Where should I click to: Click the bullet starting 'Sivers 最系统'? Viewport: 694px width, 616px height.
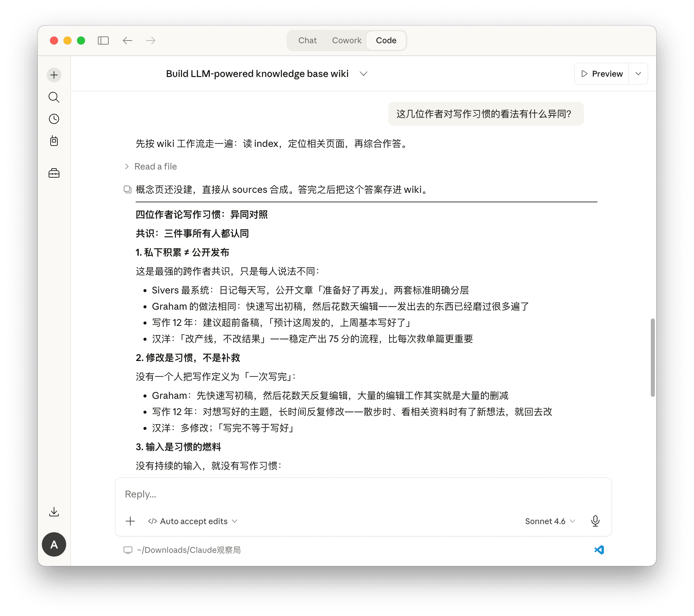(310, 290)
